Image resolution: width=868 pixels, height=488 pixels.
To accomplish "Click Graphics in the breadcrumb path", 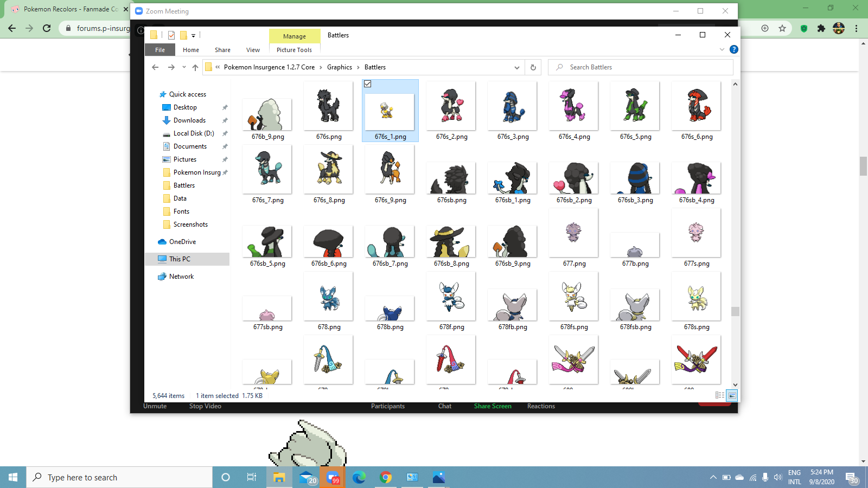I will click(340, 67).
